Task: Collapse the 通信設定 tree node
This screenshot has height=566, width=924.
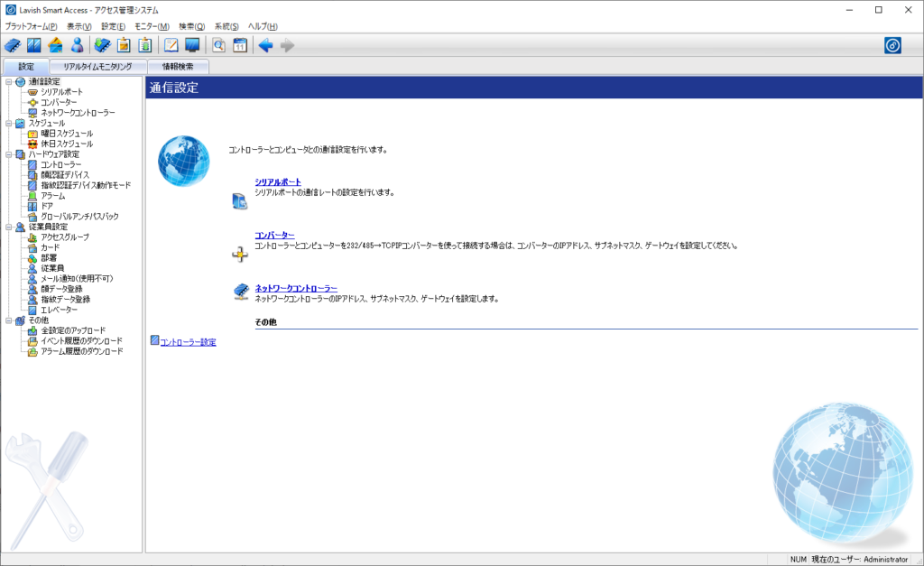Action: pos(8,82)
